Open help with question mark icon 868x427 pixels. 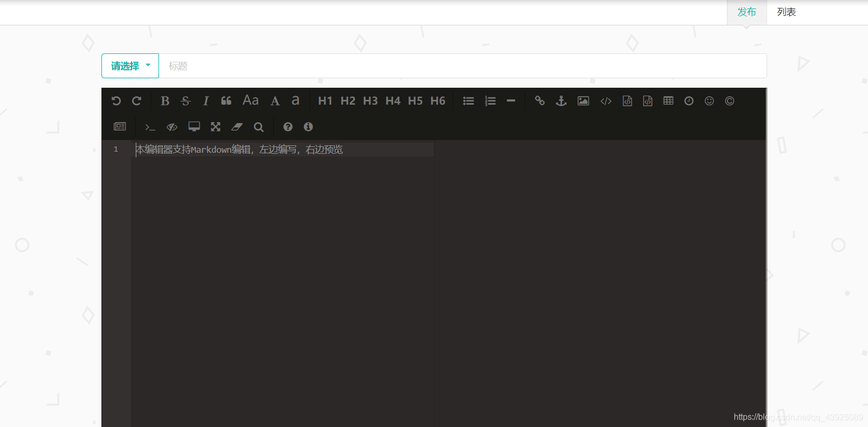(288, 127)
